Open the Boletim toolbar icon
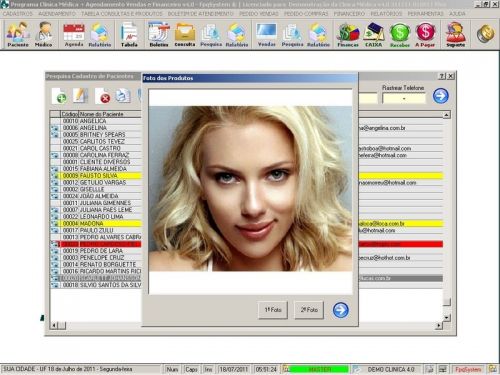The width and height of the screenshot is (500, 375). [159, 34]
